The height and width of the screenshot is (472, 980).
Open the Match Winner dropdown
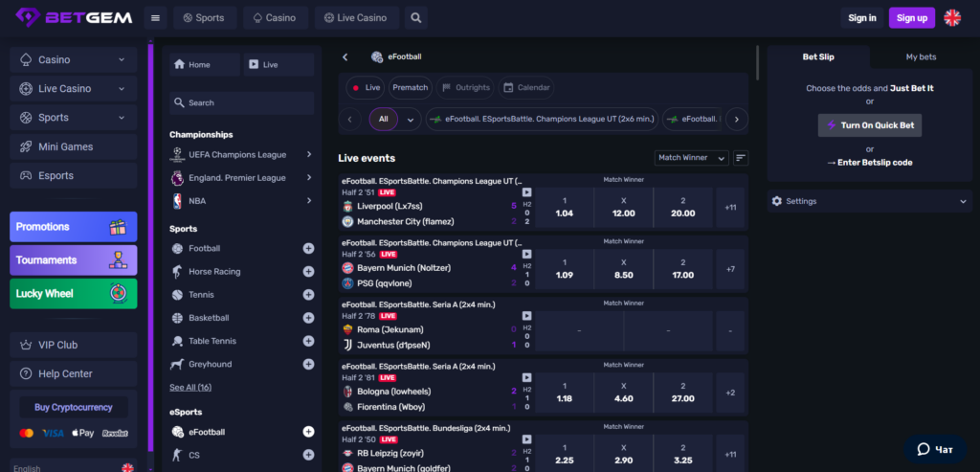coord(691,158)
